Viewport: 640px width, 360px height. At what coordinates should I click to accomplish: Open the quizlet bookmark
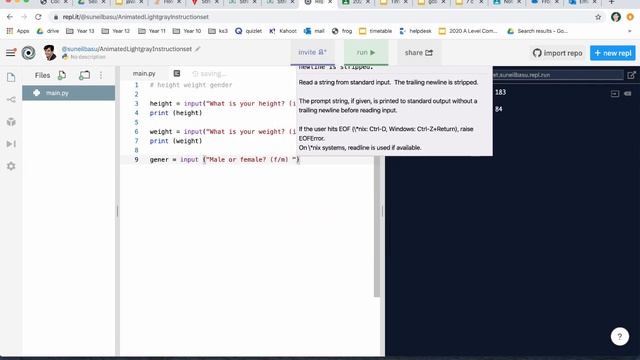click(249, 31)
